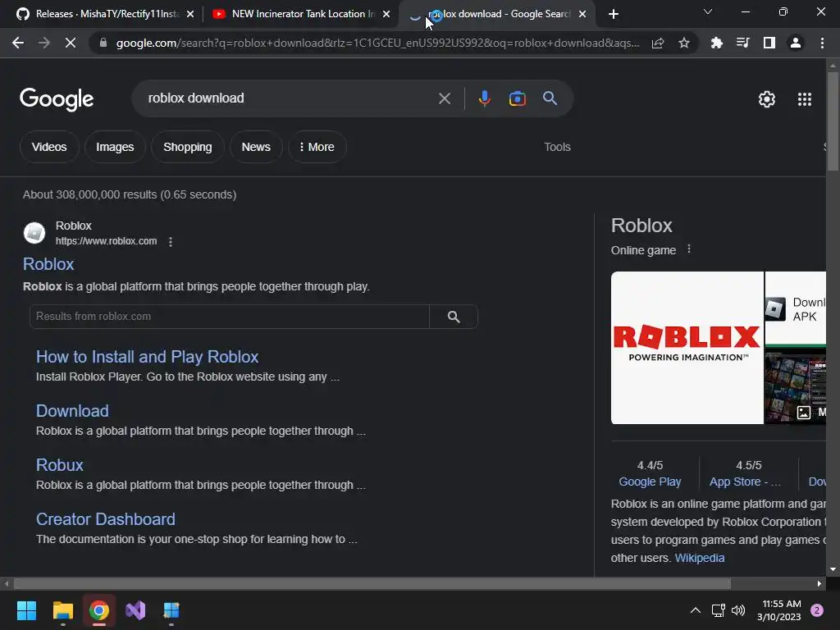Open Chrome three-dot menu
840x630 pixels.
tap(822, 43)
